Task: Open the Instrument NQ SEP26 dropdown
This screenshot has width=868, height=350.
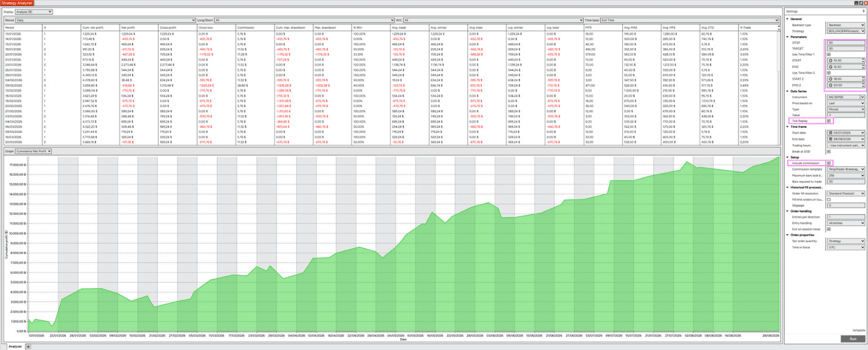Action: point(846,97)
